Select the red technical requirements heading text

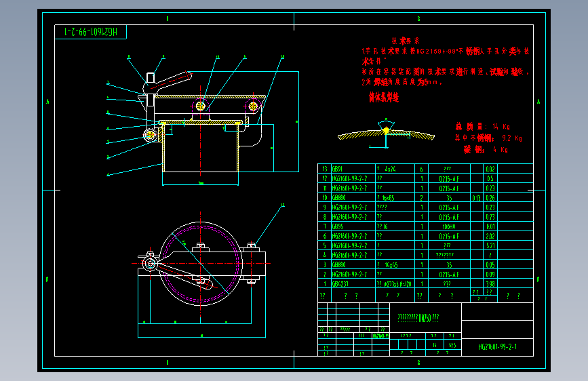tap(406, 41)
